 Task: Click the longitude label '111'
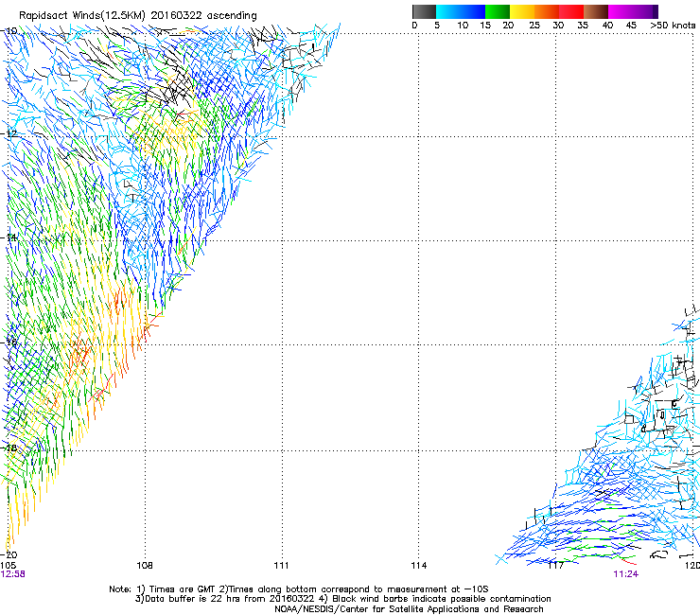[281, 566]
